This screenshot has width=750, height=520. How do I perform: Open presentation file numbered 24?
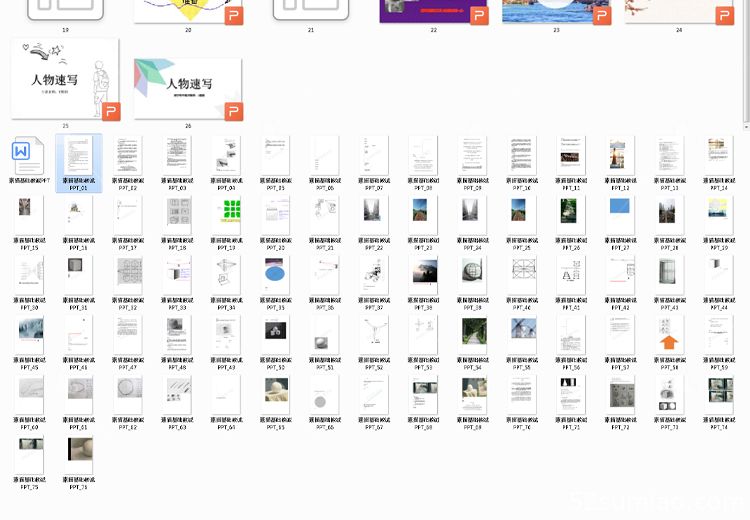(679, 11)
